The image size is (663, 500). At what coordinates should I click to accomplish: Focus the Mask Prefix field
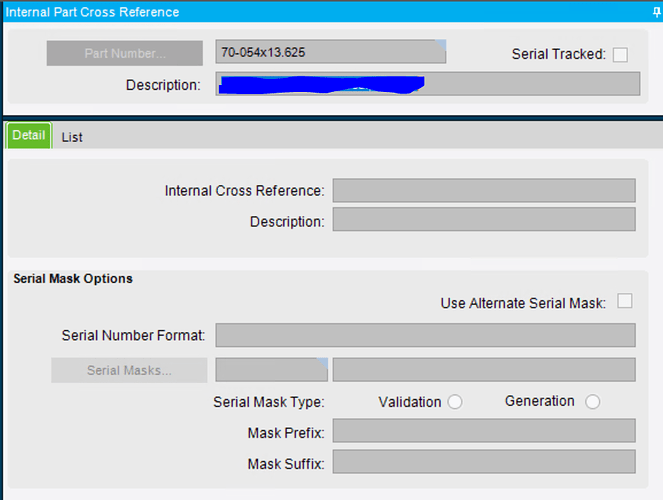click(484, 431)
